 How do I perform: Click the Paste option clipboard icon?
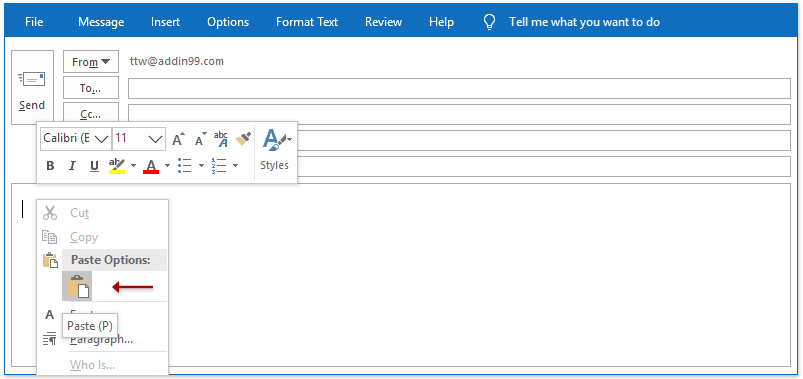click(x=77, y=286)
